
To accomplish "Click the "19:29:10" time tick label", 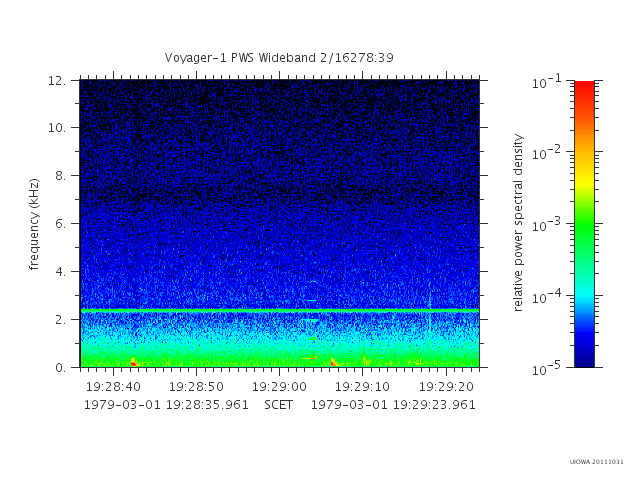I will click(362, 387).
